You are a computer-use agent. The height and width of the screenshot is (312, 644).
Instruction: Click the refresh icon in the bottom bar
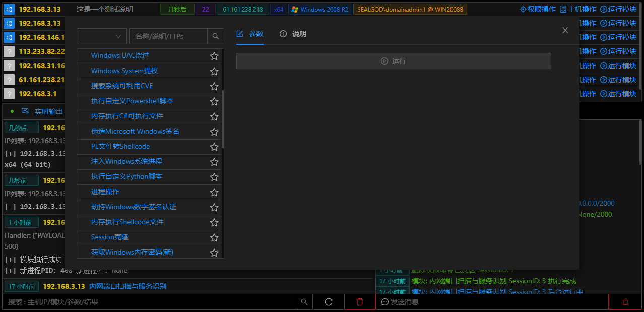coord(329,302)
